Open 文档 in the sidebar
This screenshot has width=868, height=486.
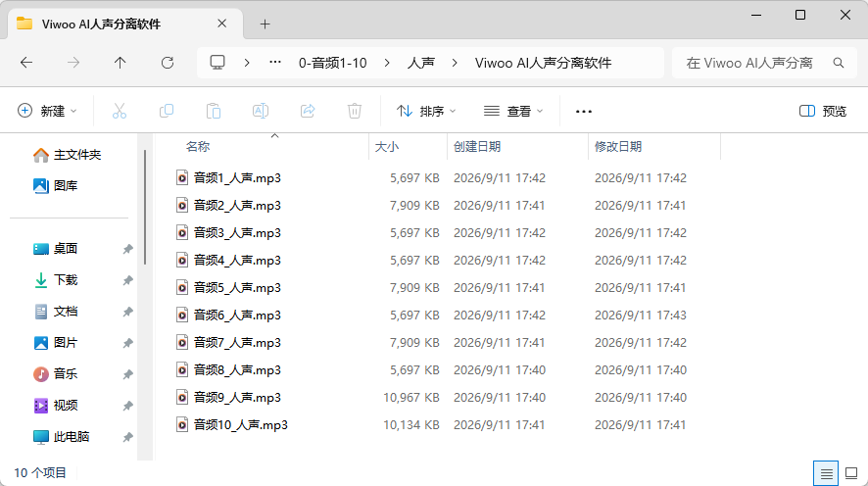tap(56, 311)
